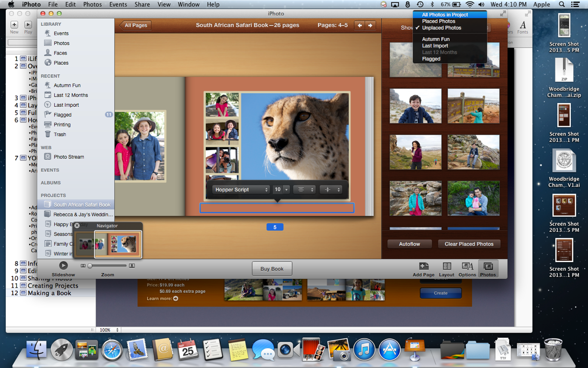This screenshot has height=368, width=588.
Task: Select Last Import in the sidebar
Action: click(66, 105)
